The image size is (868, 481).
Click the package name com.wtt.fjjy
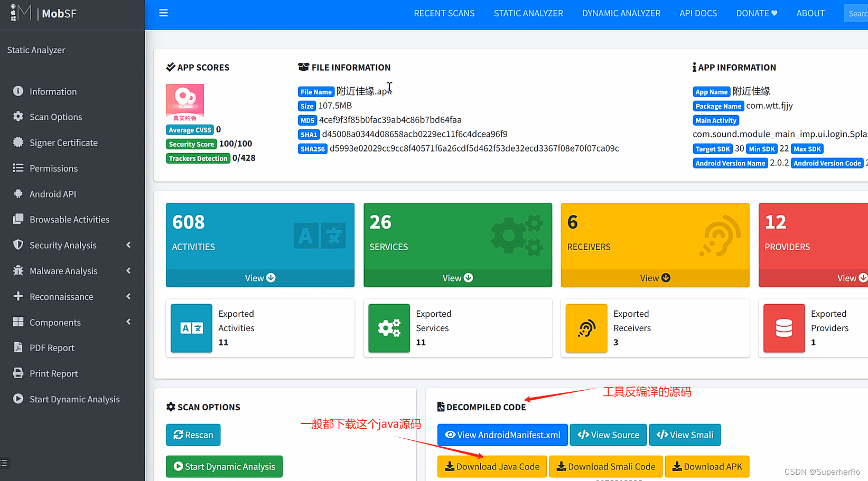(x=770, y=106)
